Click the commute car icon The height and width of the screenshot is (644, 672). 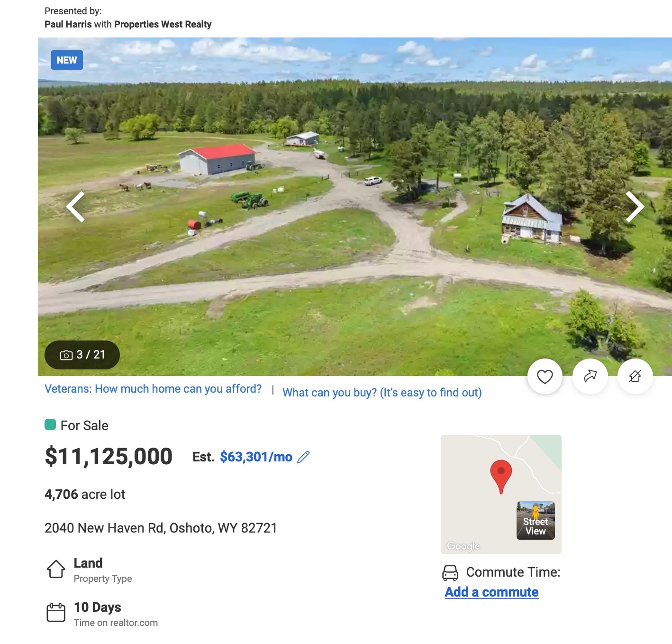[x=450, y=573]
